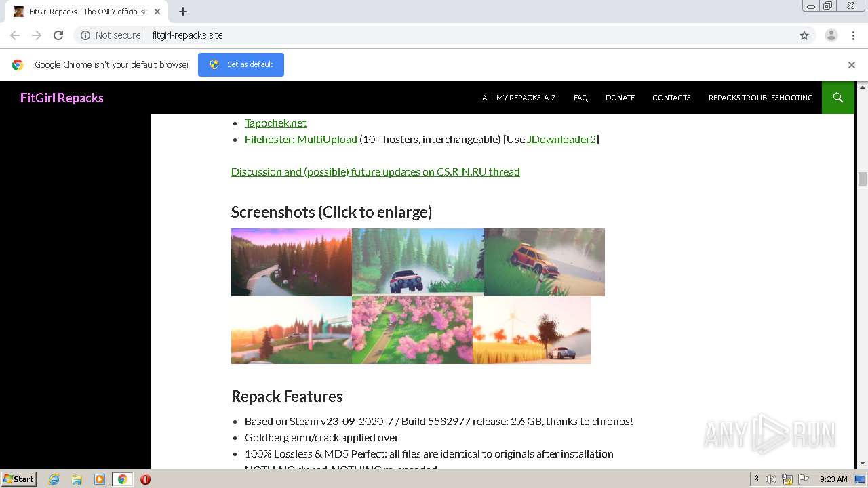This screenshot has height=488, width=868.
Task: Enlarge the windmill wheat field screenshot
Action: (x=532, y=330)
